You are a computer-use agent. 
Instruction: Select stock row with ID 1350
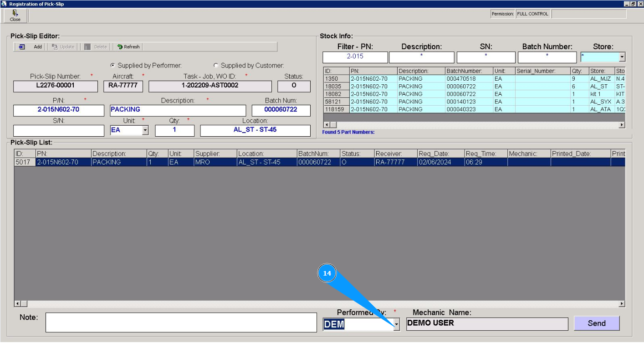click(474, 79)
